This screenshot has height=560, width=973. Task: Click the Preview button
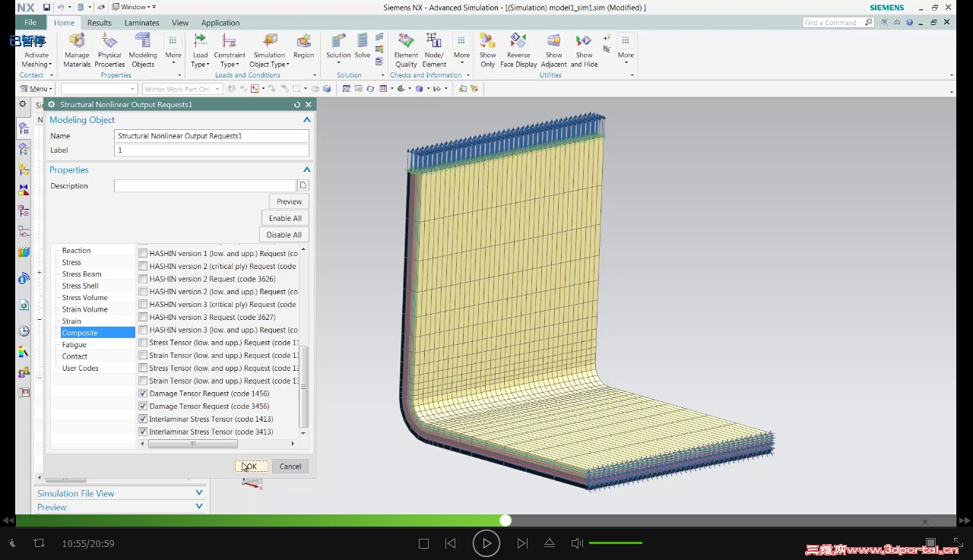289,201
